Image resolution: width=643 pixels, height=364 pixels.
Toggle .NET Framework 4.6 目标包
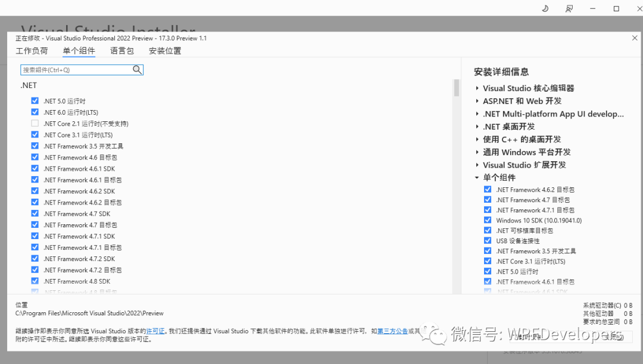(x=35, y=157)
